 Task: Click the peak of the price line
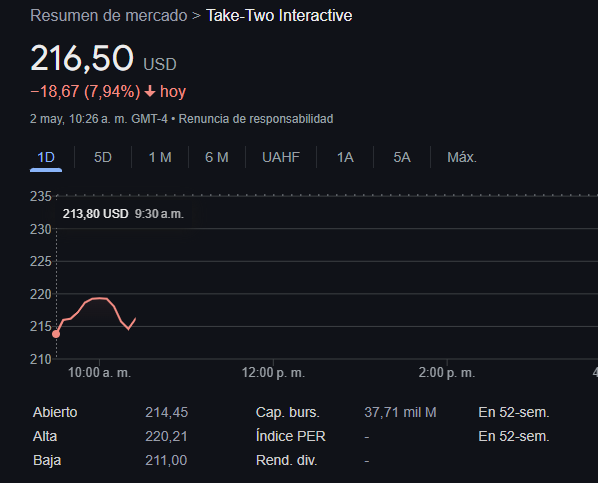click(x=99, y=298)
